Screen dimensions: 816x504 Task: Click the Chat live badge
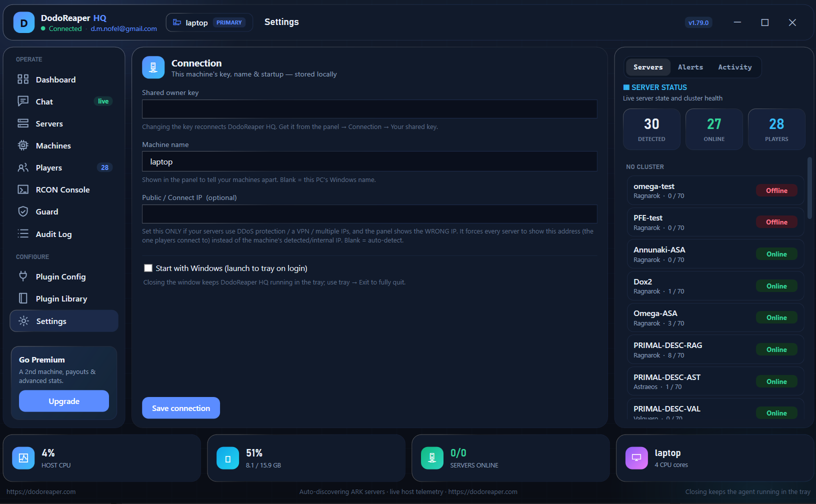103,101
